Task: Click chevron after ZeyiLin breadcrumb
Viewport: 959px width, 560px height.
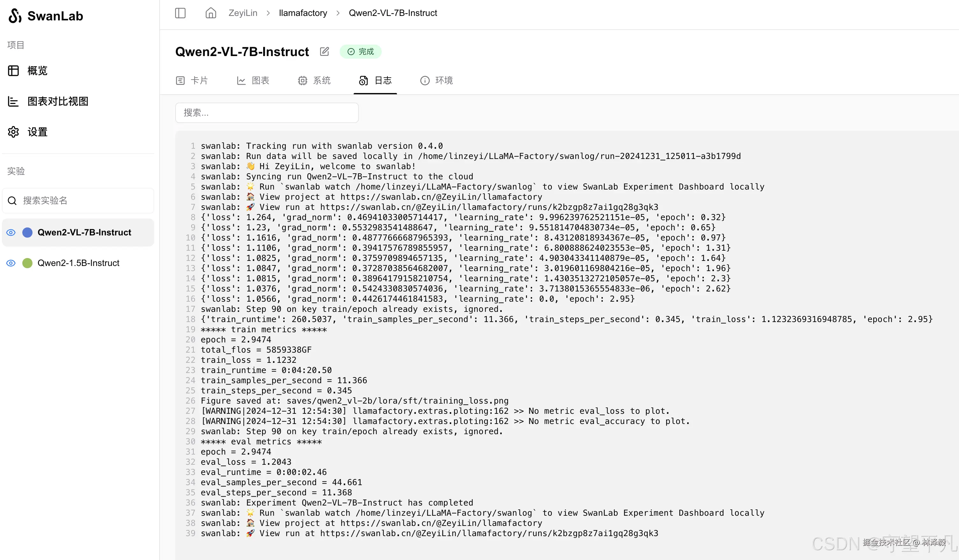Action: tap(268, 13)
